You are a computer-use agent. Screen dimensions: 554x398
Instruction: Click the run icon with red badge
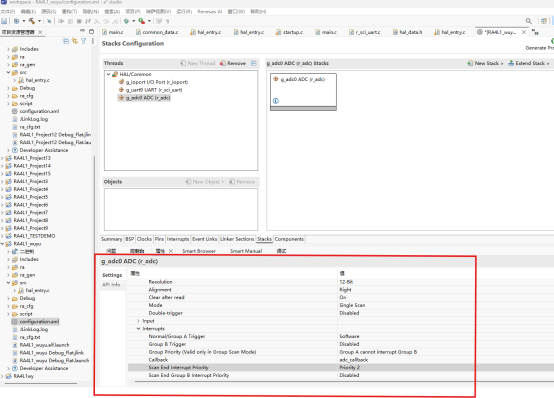[142, 21]
